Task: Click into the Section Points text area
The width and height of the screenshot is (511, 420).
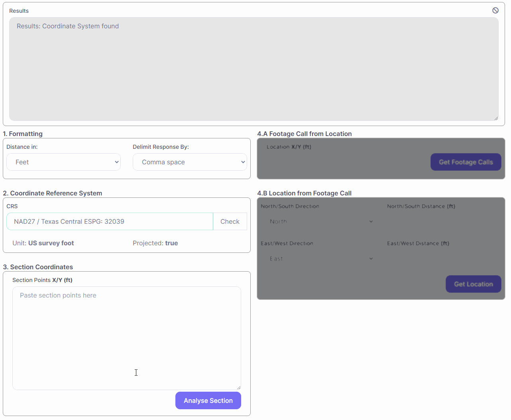Action: pos(126,338)
